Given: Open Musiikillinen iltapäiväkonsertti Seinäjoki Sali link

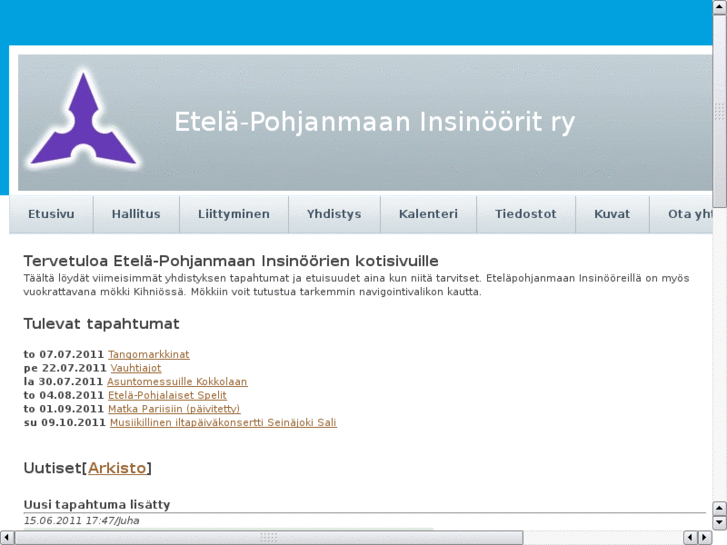Looking at the screenshot, I should coord(223,423).
